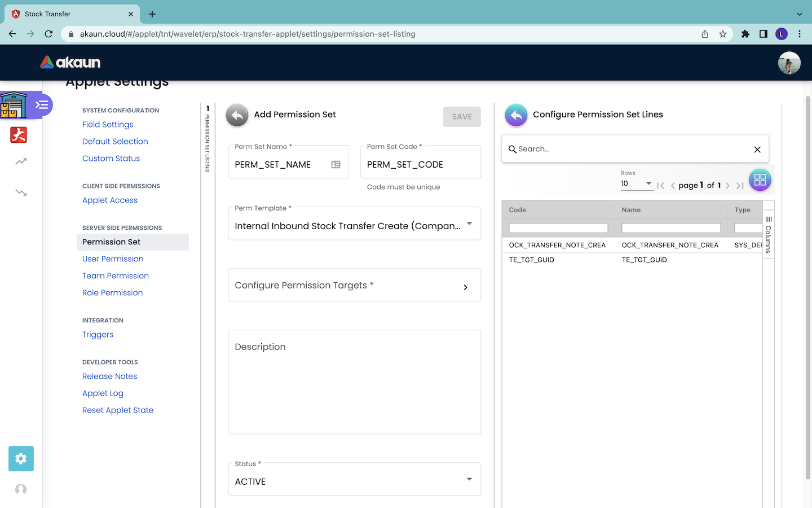The width and height of the screenshot is (812, 508).
Task: Go to User Permission settings
Action: pos(113,259)
